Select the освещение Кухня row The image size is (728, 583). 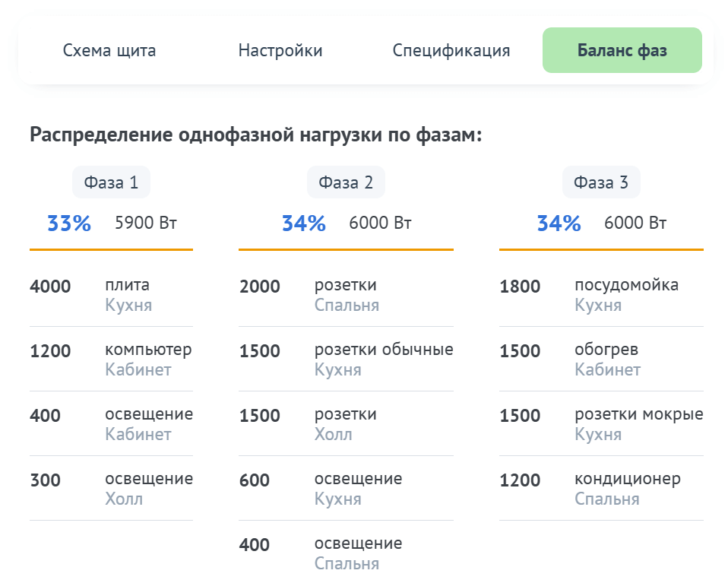(x=346, y=488)
